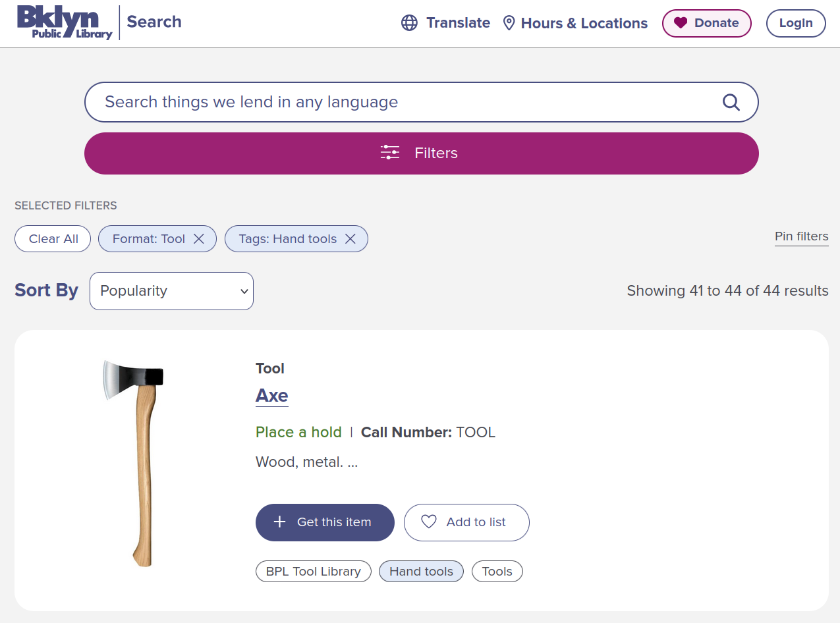840x623 pixels.
Task: Click Clear All filters
Action: click(x=53, y=239)
